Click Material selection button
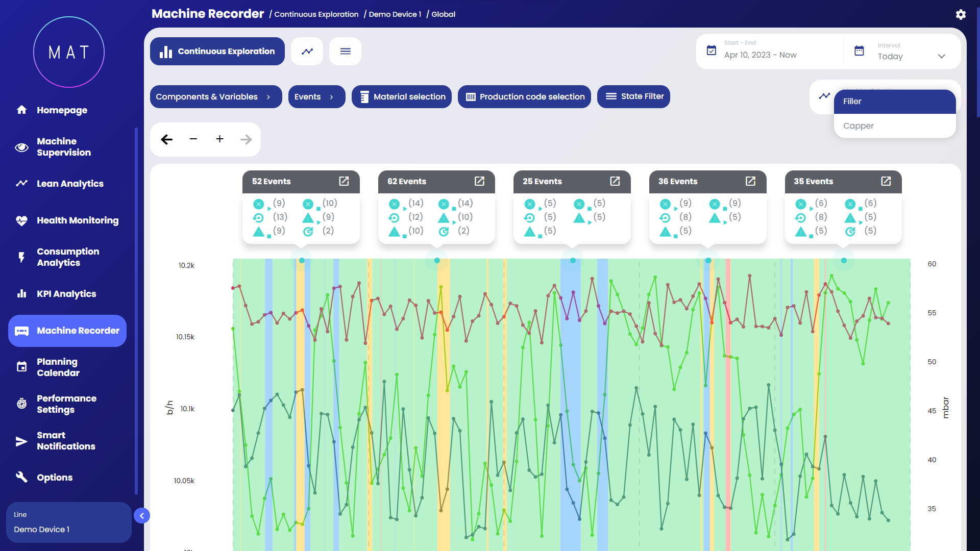 (402, 96)
